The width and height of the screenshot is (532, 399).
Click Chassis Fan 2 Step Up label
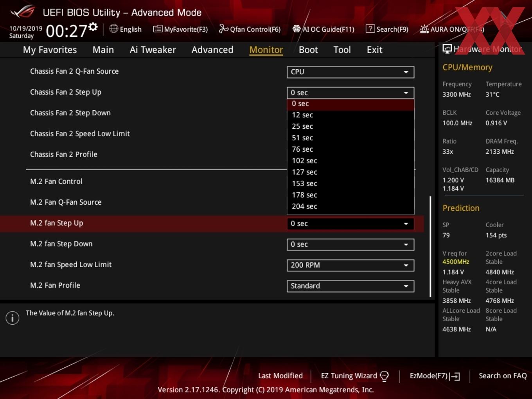(x=66, y=92)
